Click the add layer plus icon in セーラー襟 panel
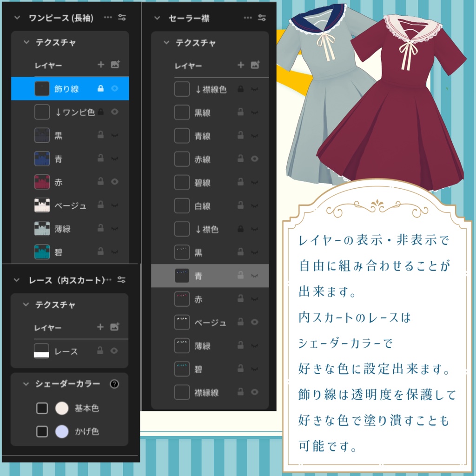 click(241, 66)
